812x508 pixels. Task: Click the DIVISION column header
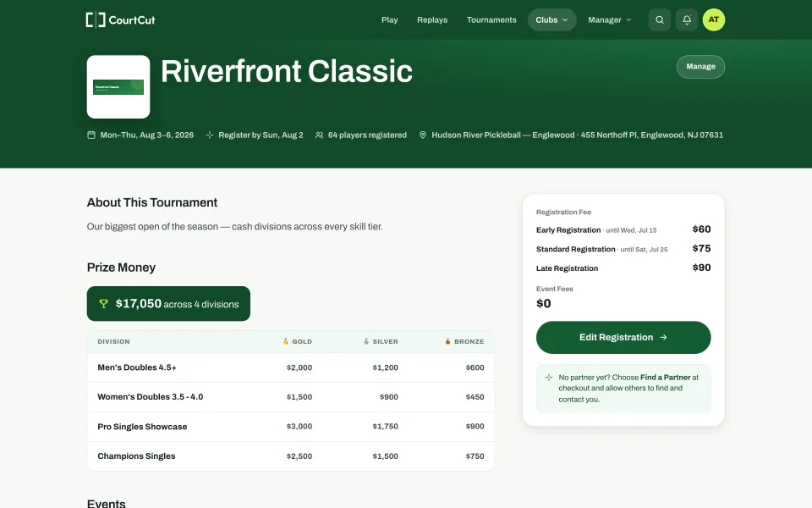click(x=113, y=341)
